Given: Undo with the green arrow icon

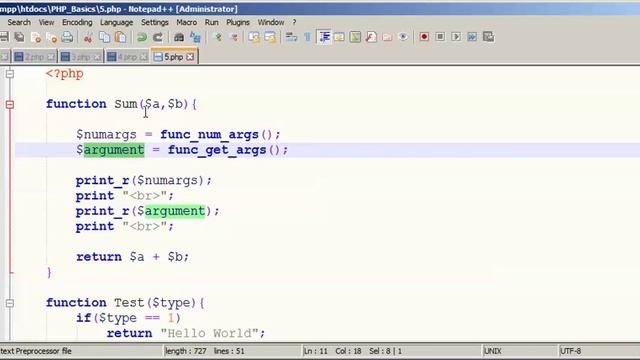Looking at the screenshot, I should (142, 37).
